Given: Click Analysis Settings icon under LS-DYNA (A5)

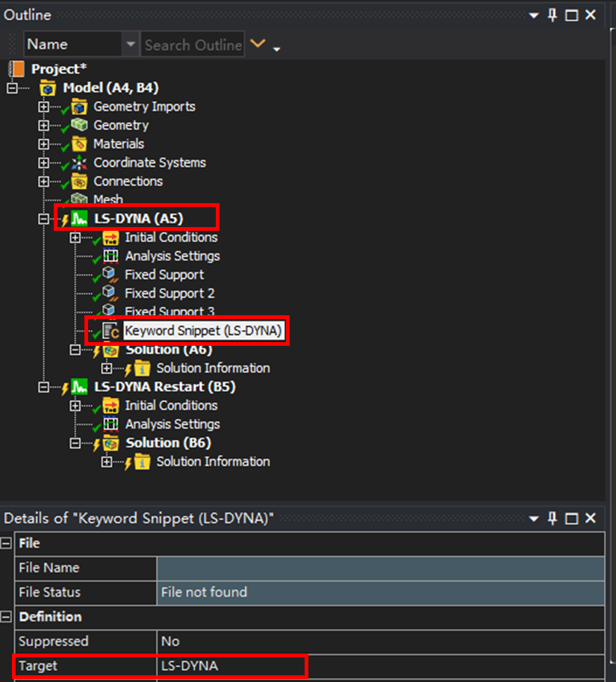Looking at the screenshot, I should click(x=111, y=256).
